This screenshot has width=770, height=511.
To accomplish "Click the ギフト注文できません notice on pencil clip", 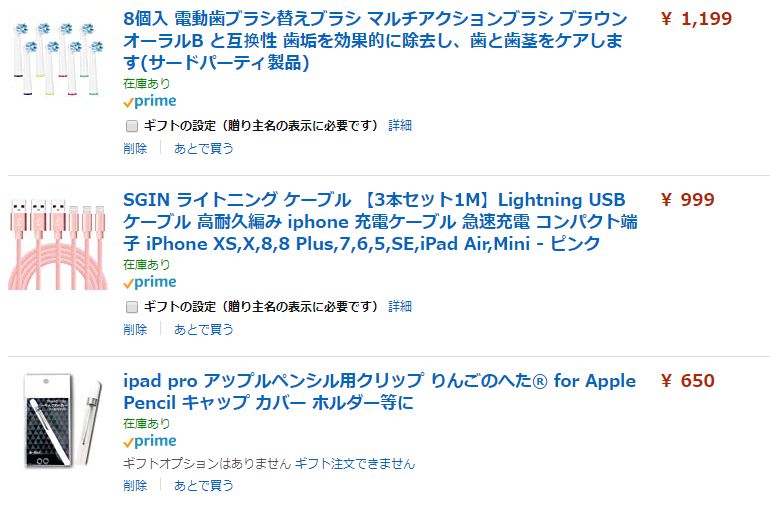I will (354, 464).
